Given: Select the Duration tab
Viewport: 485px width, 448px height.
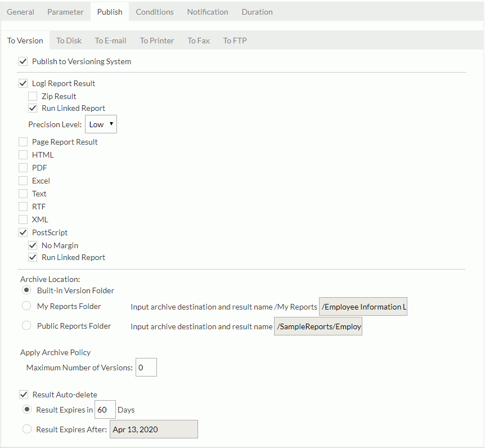Looking at the screenshot, I should 257,11.
